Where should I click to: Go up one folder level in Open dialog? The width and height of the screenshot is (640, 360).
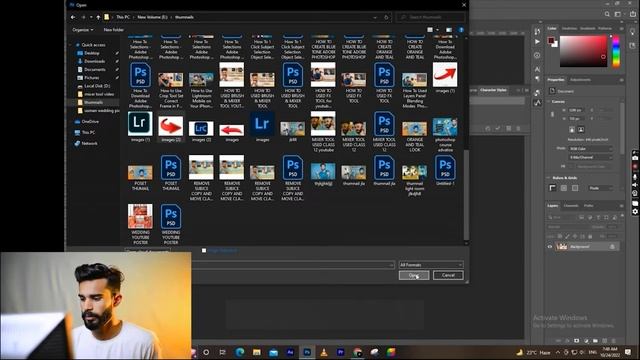98,17
